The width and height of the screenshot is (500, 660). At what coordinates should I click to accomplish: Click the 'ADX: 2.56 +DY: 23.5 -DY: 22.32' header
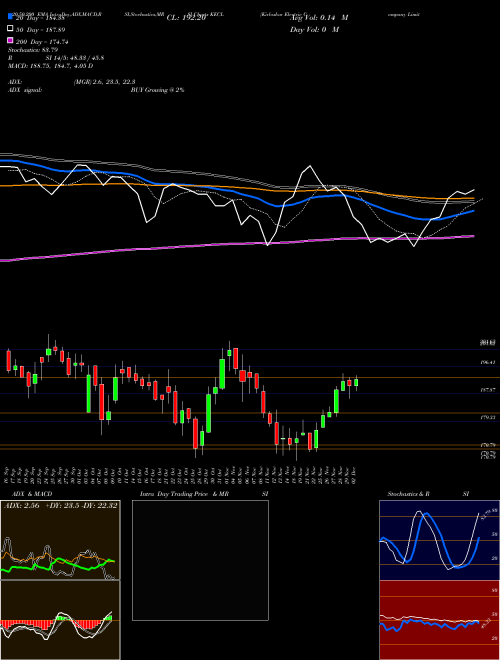tap(60, 506)
